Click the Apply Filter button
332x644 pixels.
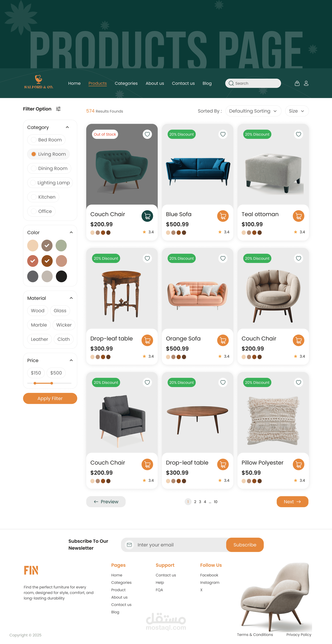coord(50,398)
